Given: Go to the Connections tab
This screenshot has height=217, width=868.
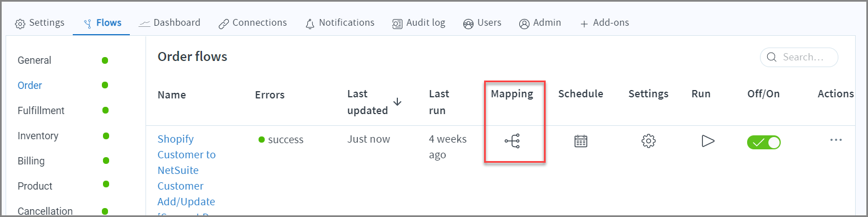Looking at the screenshot, I should (252, 23).
